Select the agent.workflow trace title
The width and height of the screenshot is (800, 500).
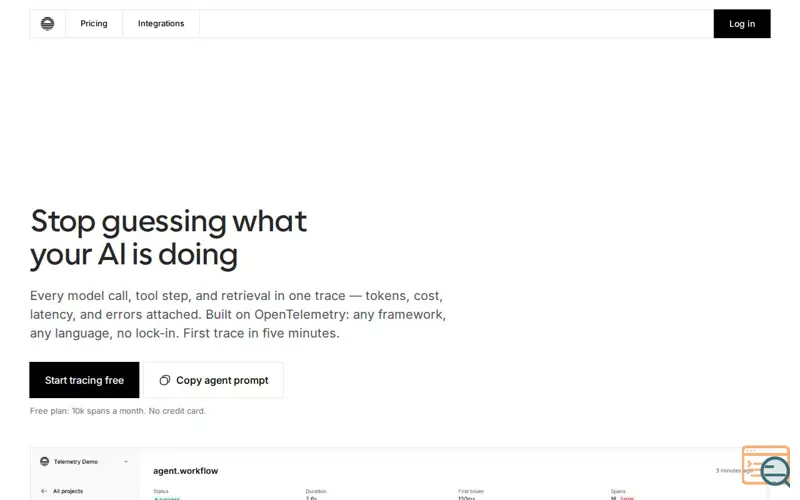click(186, 471)
